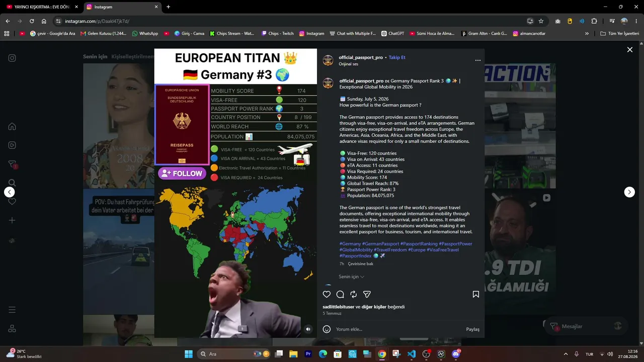Open the ChatGPT bookmark
644x362 pixels.
click(x=392, y=34)
